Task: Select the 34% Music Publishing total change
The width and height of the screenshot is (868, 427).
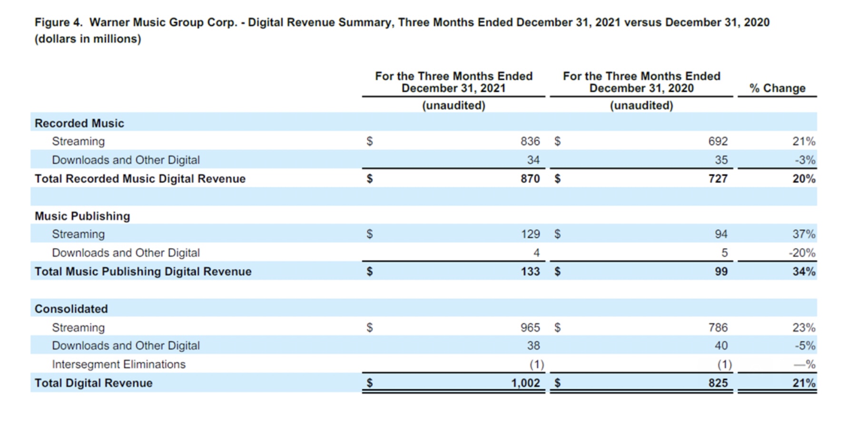Action: [803, 272]
